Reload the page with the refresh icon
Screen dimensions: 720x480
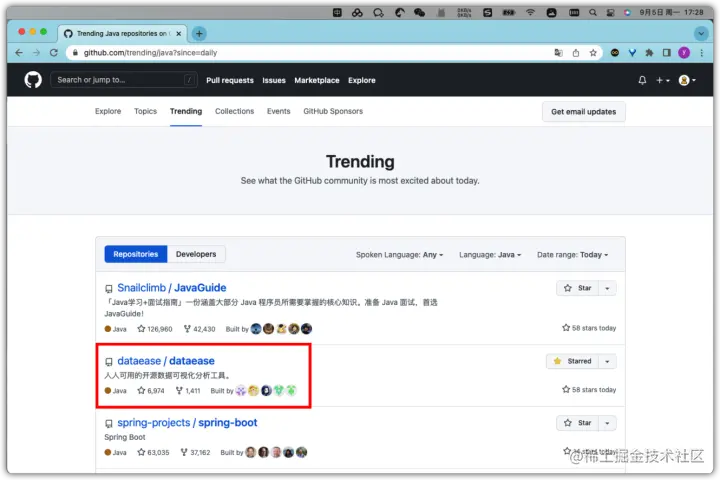(54, 53)
